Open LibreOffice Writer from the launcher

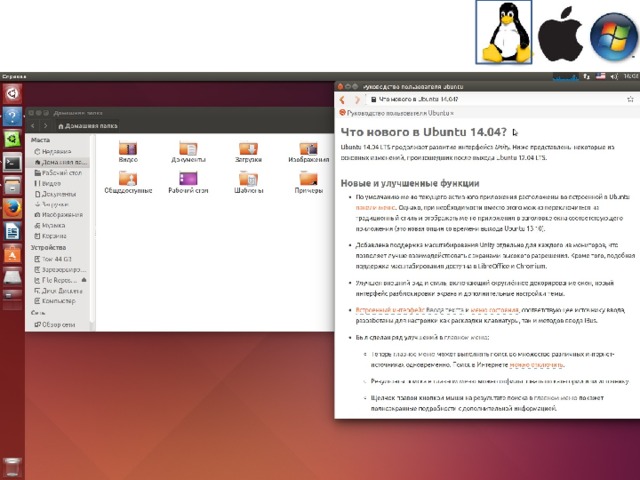click(x=12, y=231)
